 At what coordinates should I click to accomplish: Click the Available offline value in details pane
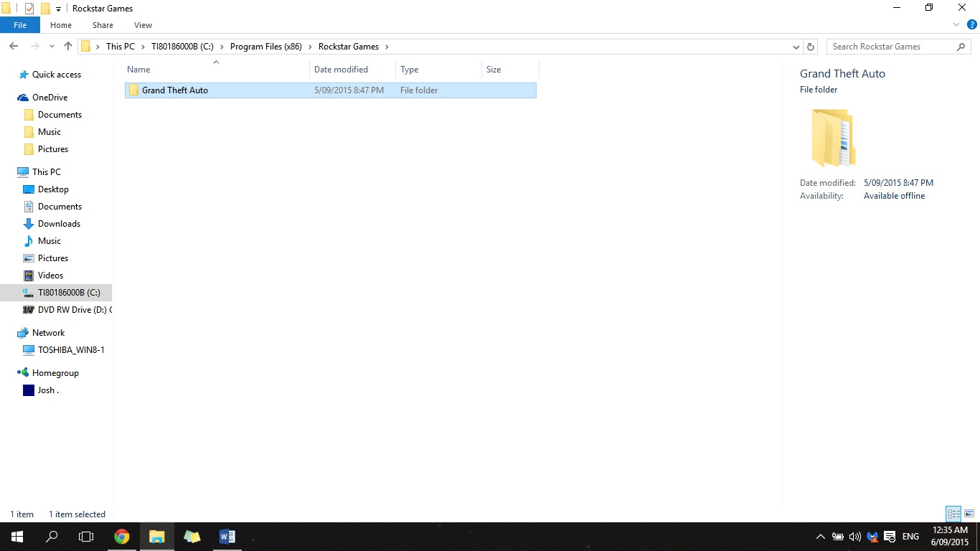[894, 196]
